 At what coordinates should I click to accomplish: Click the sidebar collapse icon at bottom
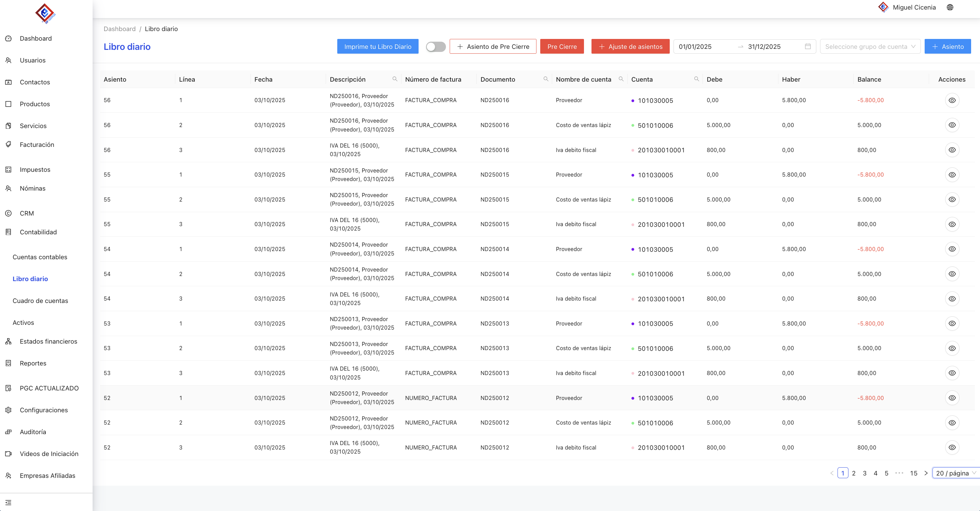pos(8,502)
